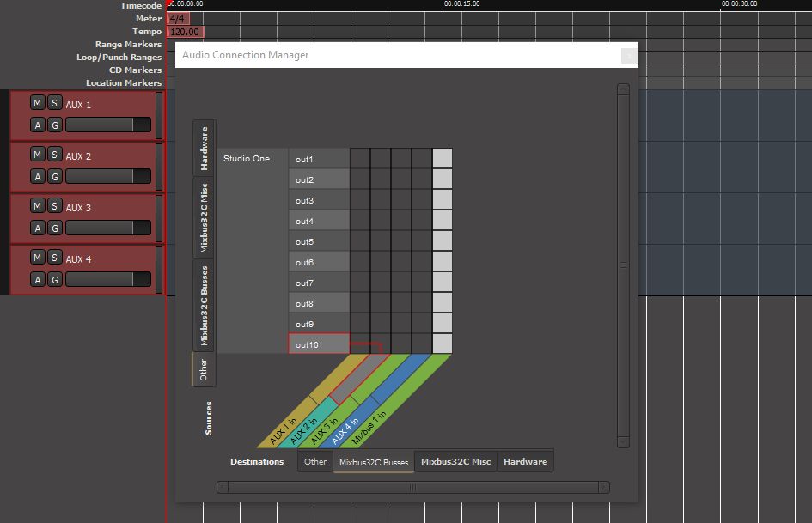Edit the 120.00 tempo marker
Screen dimensions: 812x523
186,32
